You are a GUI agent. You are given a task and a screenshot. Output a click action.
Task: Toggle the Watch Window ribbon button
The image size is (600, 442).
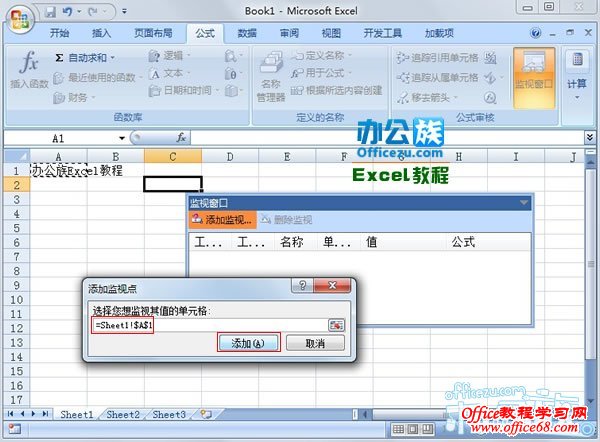[534, 78]
